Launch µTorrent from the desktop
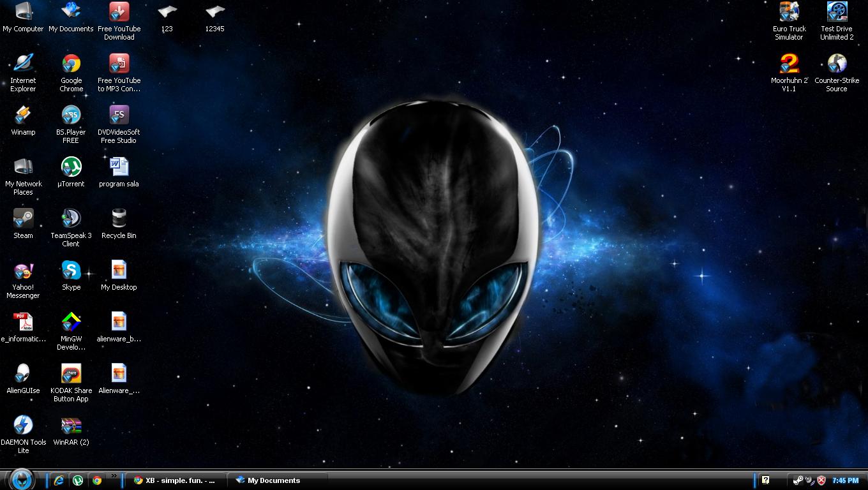 click(x=71, y=172)
